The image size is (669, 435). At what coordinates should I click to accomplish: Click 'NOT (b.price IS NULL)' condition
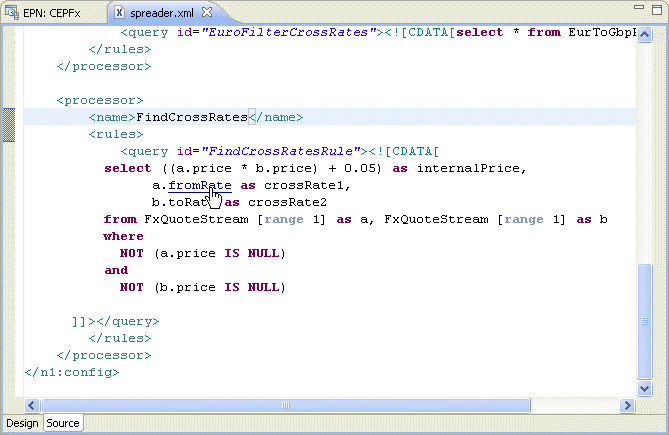202,287
